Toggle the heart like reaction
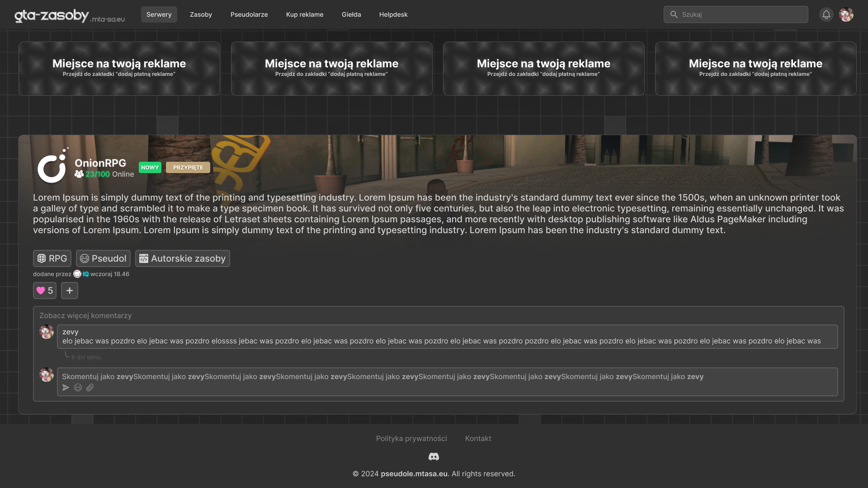This screenshot has width=868, height=488. pos(45,291)
